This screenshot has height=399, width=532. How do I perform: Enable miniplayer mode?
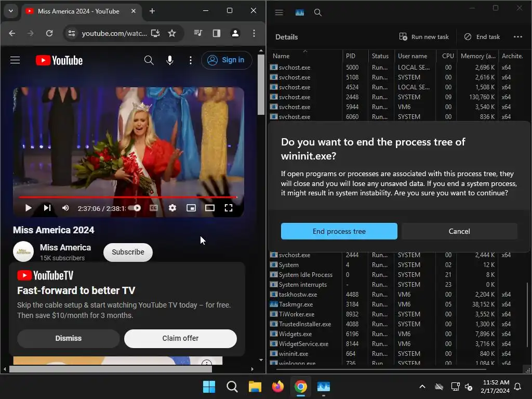pos(191,208)
